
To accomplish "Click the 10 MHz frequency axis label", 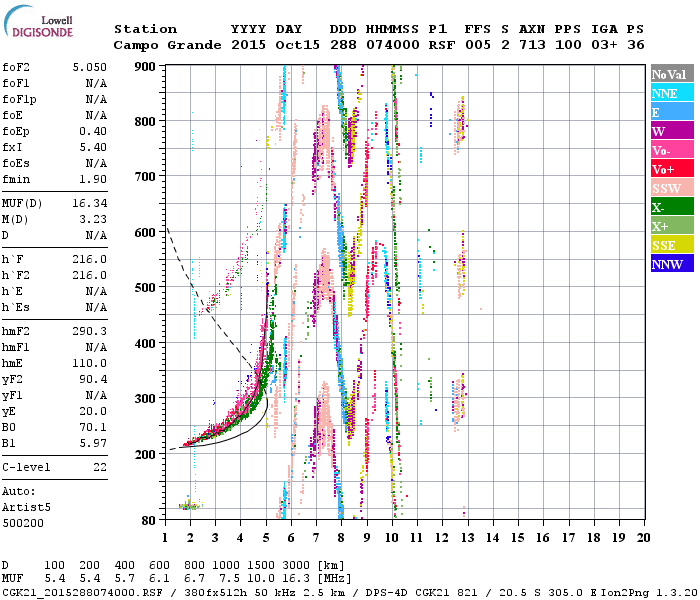I will click(x=392, y=538).
